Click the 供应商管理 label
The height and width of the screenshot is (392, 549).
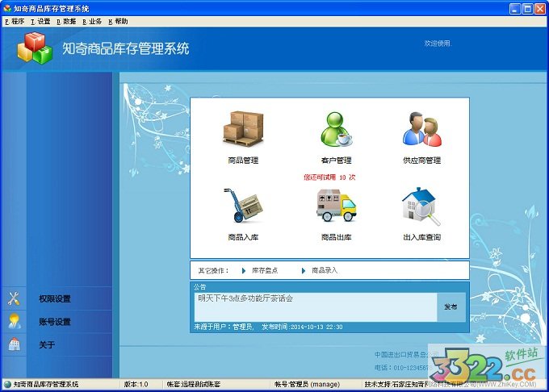click(x=421, y=161)
